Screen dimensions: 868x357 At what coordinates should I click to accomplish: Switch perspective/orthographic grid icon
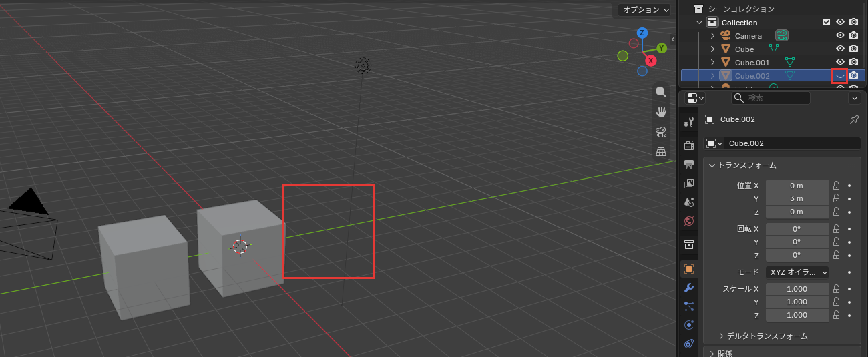pos(661,151)
